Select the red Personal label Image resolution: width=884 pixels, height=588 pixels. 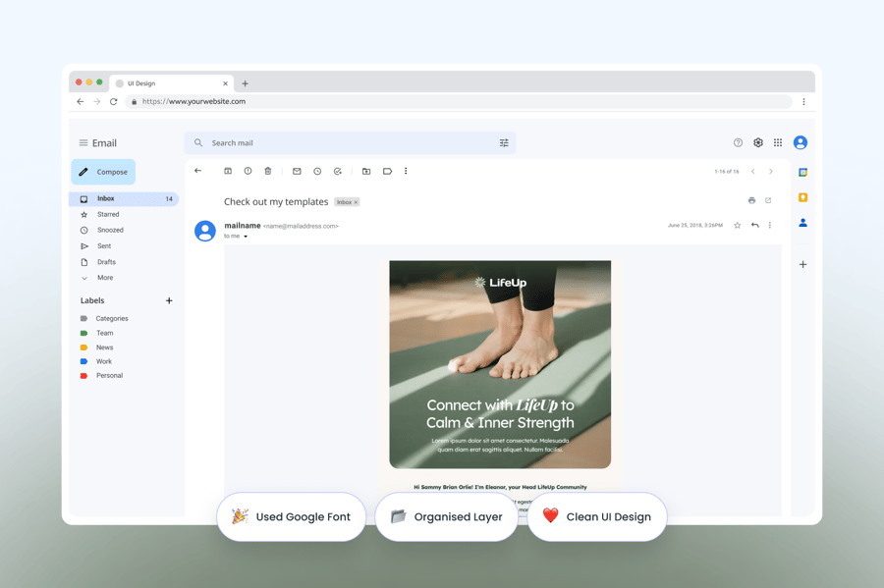[x=109, y=376]
